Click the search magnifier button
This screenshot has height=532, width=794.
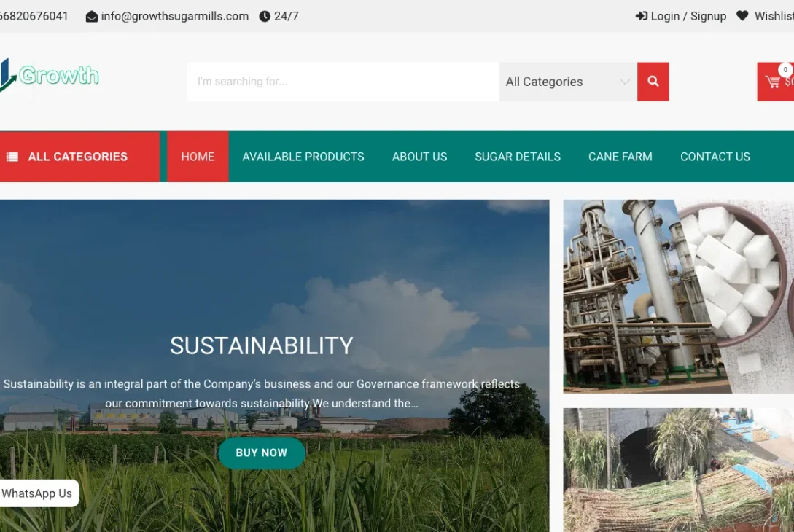coord(653,81)
